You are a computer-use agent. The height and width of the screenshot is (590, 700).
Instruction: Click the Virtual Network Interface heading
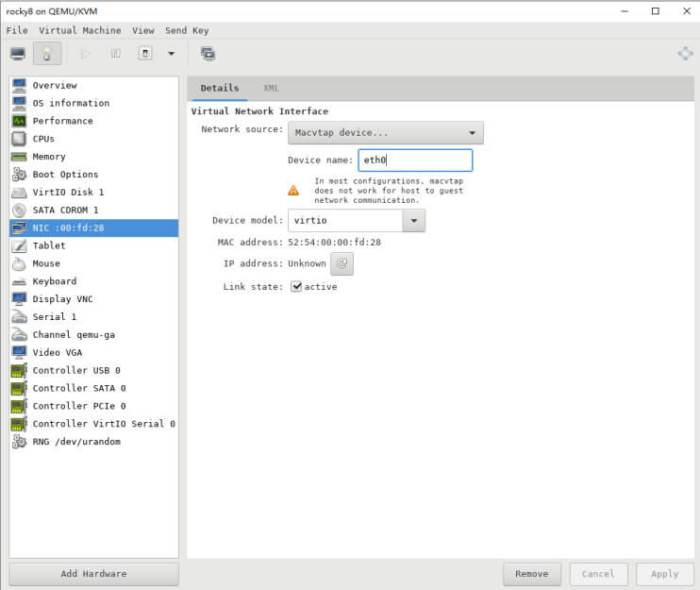click(259, 111)
